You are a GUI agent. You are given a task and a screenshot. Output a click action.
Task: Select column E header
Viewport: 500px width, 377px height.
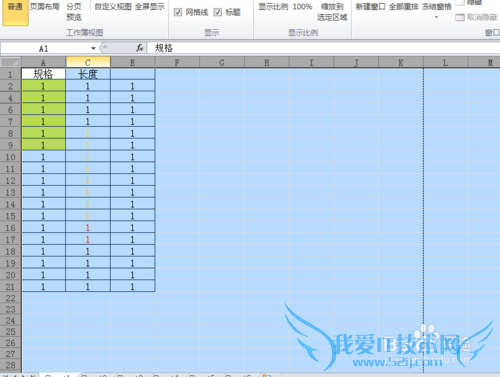click(133, 62)
